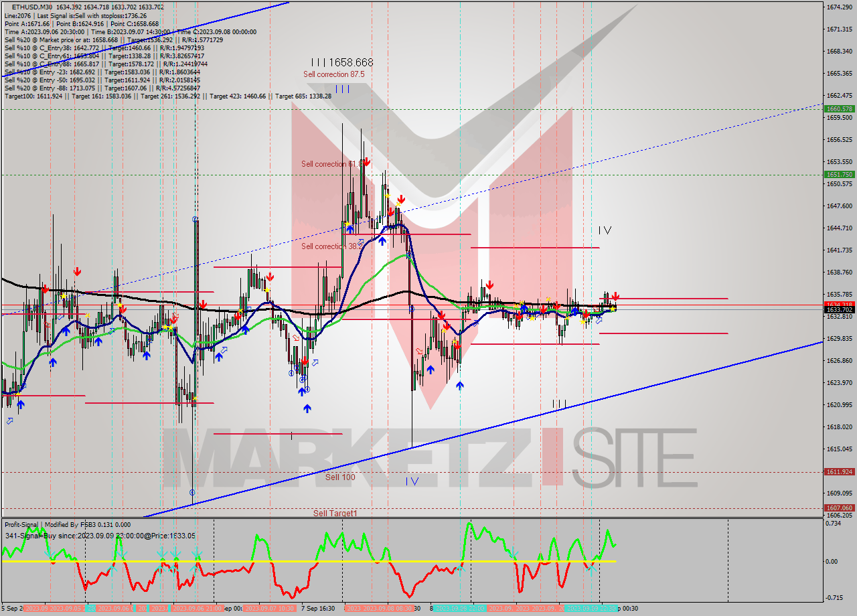857x616 pixels.
Task: Click the 0.734 indicator scale value
Action: [834, 523]
